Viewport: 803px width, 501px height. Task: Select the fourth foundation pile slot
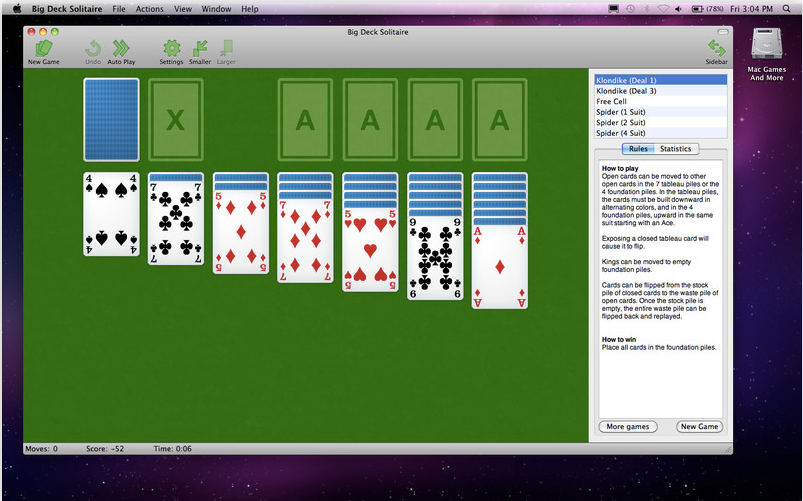[x=499, y=119]
